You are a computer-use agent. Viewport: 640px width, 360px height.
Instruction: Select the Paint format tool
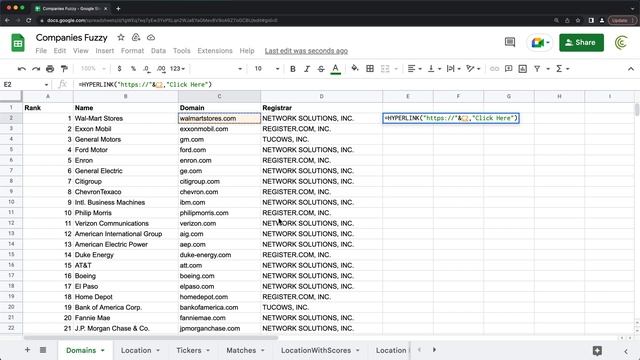64,69
